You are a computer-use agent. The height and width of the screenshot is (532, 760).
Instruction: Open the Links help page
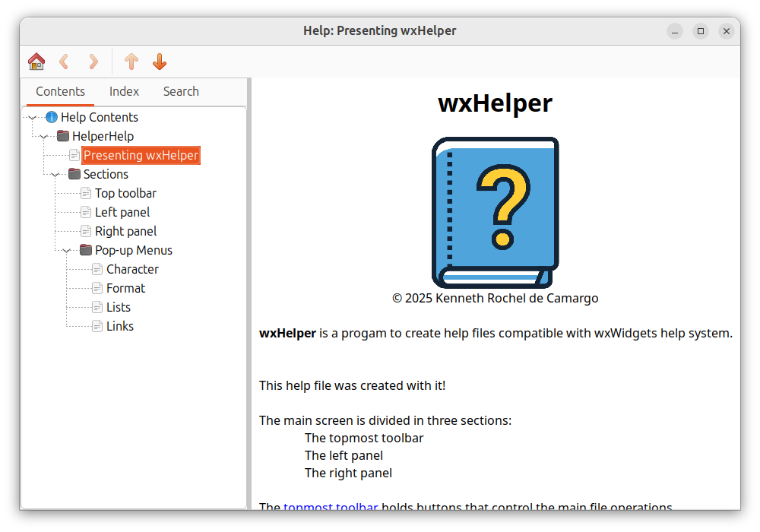120,326
